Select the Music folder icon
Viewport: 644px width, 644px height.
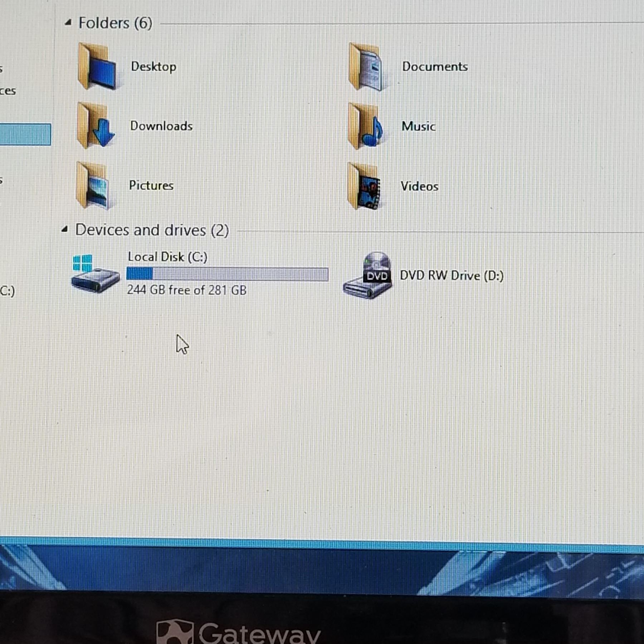365,127
